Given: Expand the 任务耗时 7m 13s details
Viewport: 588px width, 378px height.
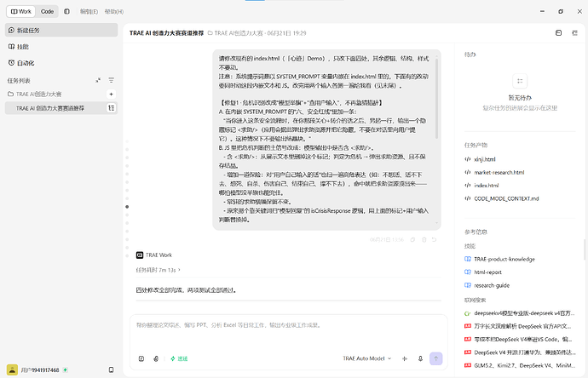Looking at the screenshot, I should tap(158, 270).
